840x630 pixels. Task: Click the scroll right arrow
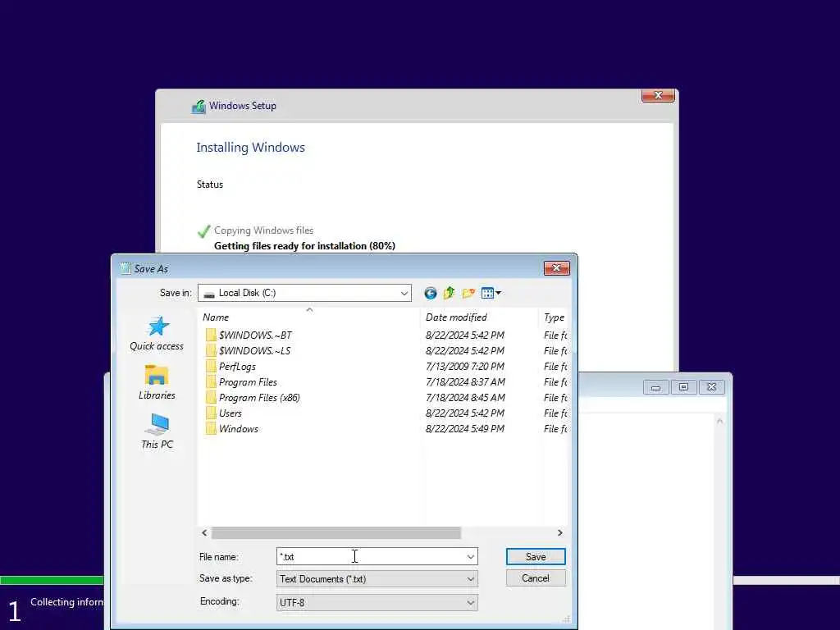pyautogui.click(x=559, y=532)
